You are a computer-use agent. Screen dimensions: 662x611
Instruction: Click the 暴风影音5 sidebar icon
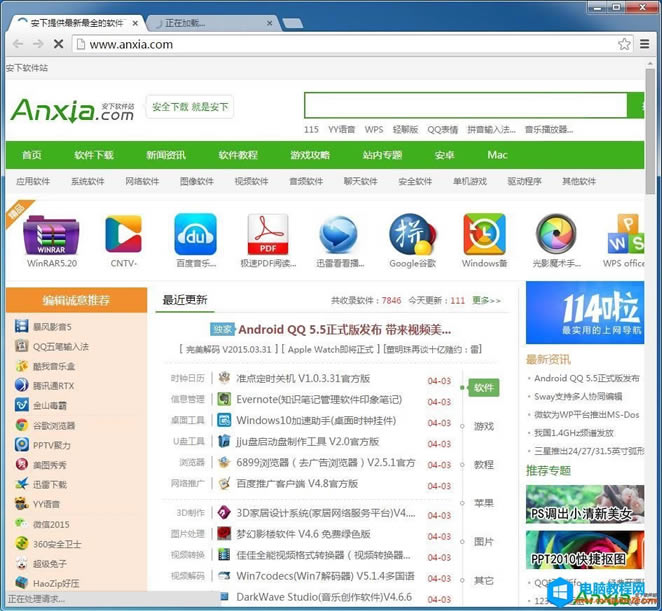click(x=22, y=326)
